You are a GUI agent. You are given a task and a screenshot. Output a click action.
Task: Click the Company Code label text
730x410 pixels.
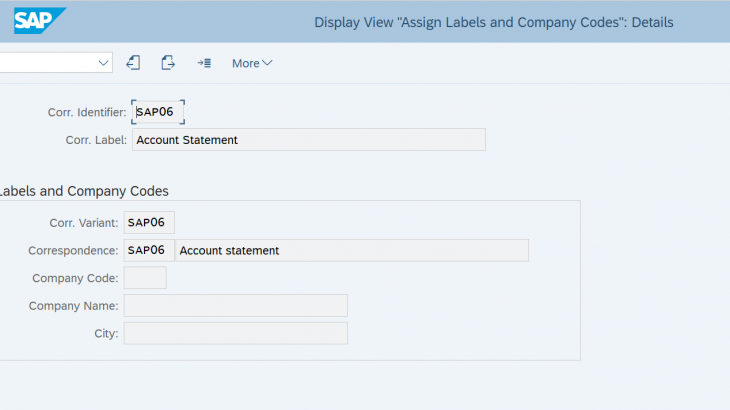75,278
